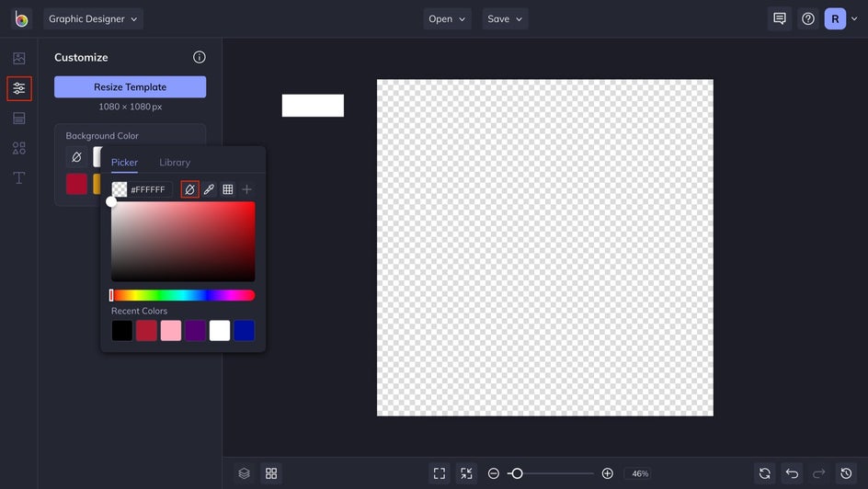
Task: Click the Customize info icon
Action: (200, 57)
